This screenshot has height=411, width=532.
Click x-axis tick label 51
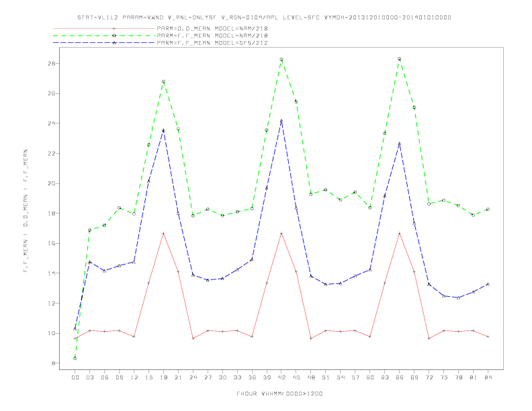coord(326,377)
